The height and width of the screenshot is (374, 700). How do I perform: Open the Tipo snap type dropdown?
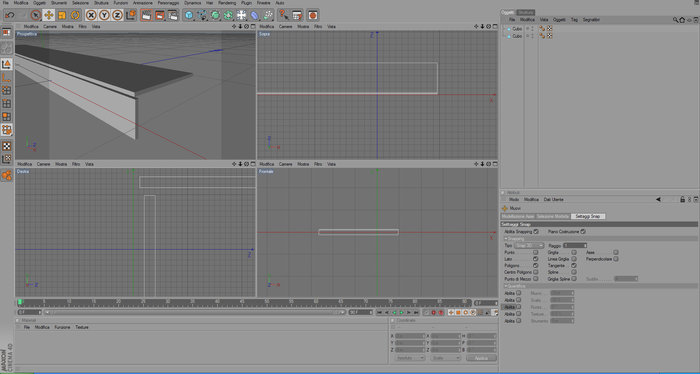[529, 245]
